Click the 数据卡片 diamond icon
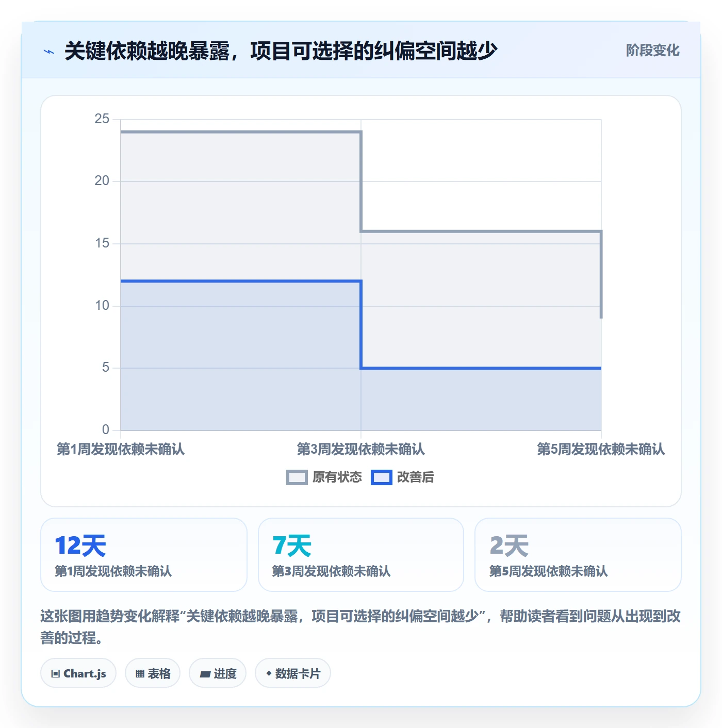The width and height of the screenshot is (722, 728). (269, 673)
